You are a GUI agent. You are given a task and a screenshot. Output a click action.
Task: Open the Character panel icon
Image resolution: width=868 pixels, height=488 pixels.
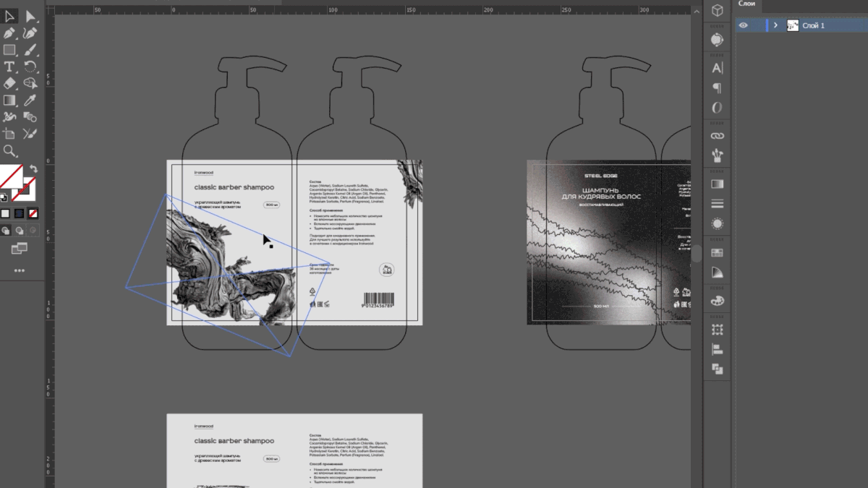pos(717,69)
